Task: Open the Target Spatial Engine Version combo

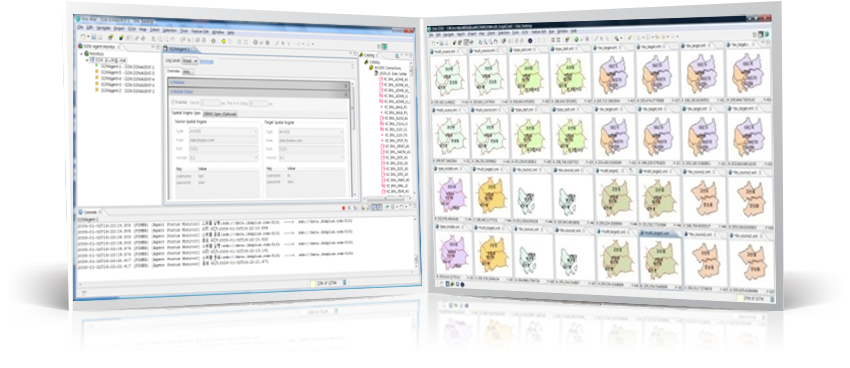Action: [x=311, y=157]
